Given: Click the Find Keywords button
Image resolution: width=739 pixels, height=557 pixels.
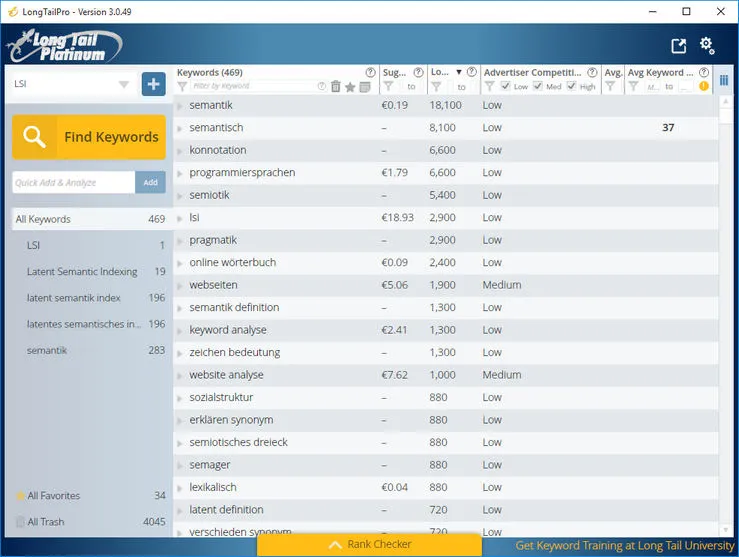Looking at the screenshot, I should tap(89, 137).
